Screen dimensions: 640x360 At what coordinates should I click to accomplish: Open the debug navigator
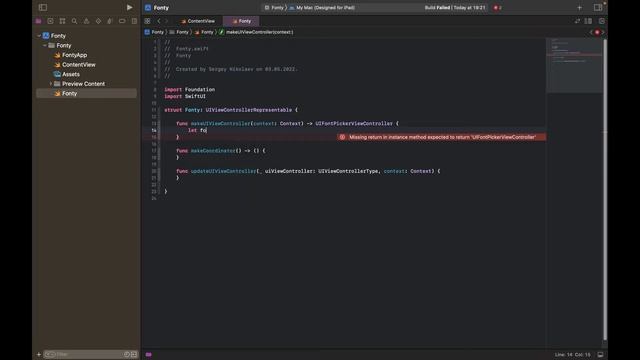tap(110, 21)
